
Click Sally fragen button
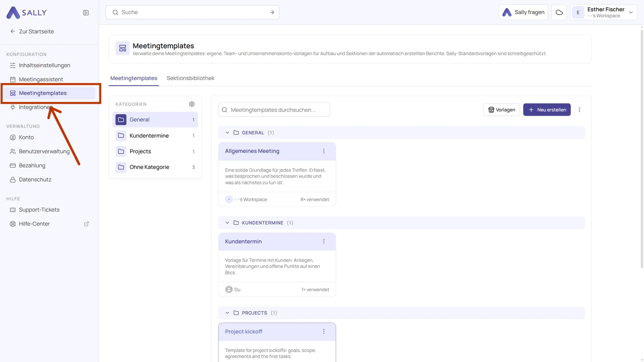click(523, 12)
